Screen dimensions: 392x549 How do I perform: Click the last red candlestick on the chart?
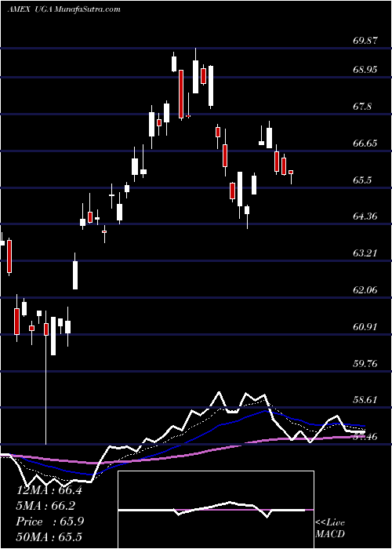point(291,172)
